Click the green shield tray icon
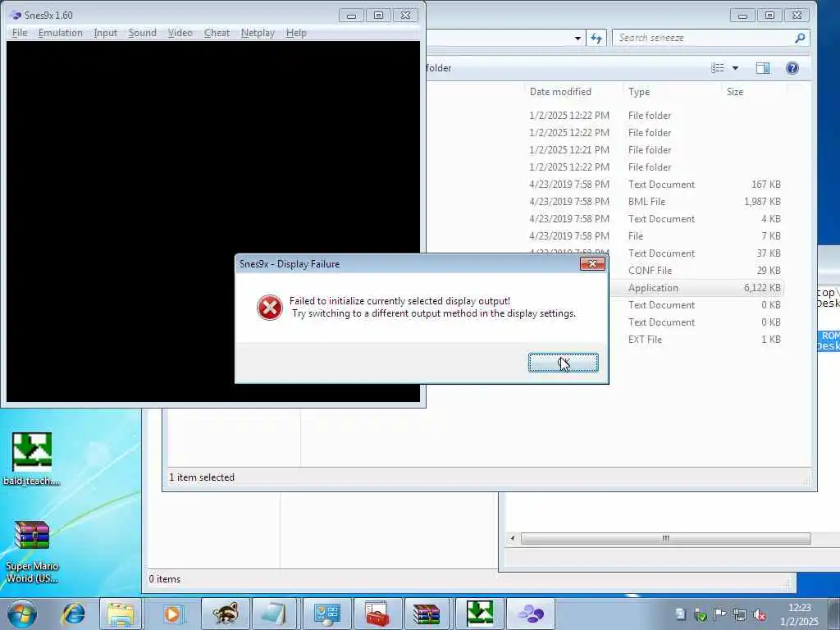The height and width of the screenshot is (630, 840). click(x=701, y=614)
